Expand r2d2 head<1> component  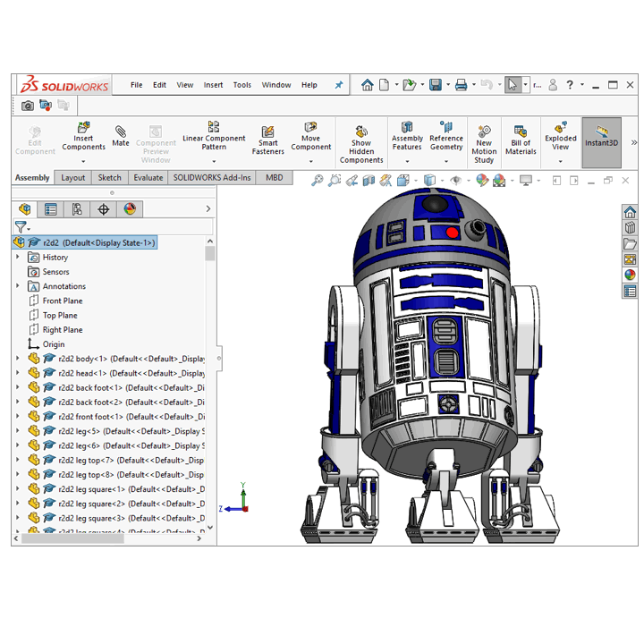(18, 373)
